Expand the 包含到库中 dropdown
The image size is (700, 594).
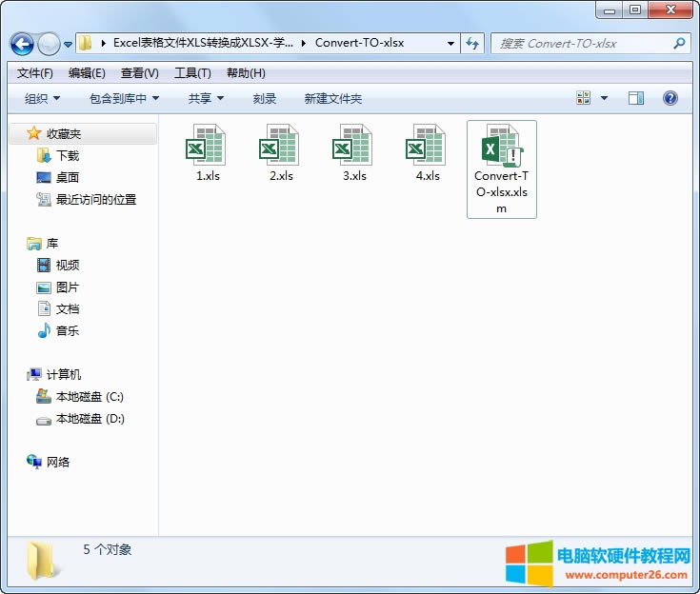click(124, 99)
